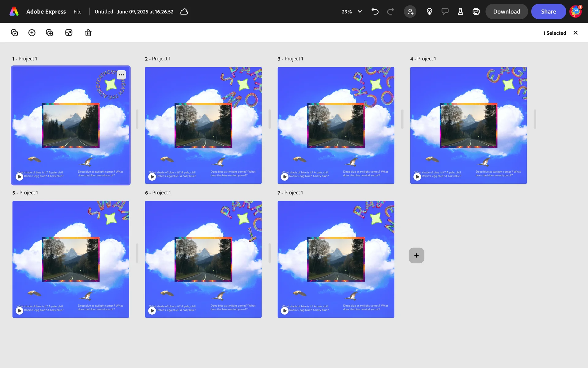The image size is (588, 368).
Task: Play the page 3 animation preview
Action: (285, 177)
